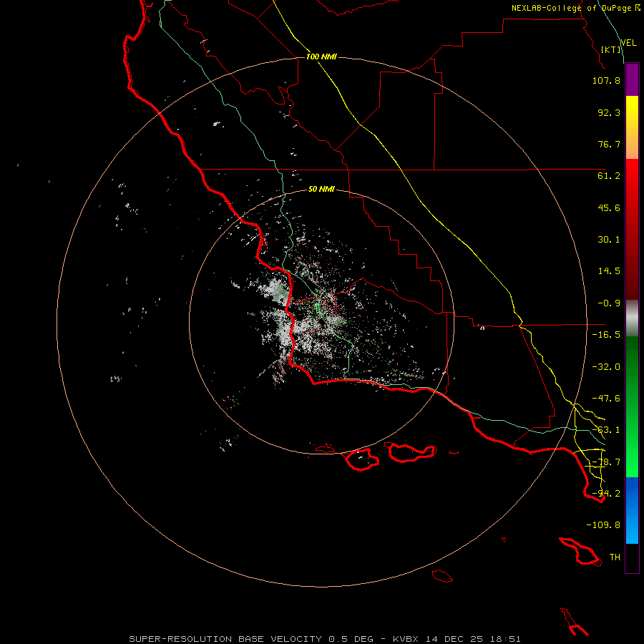The width and height of the screenshot is (644, 644).
Task: Click the 45.6 velocity scale value
Action: coord(609,208)
